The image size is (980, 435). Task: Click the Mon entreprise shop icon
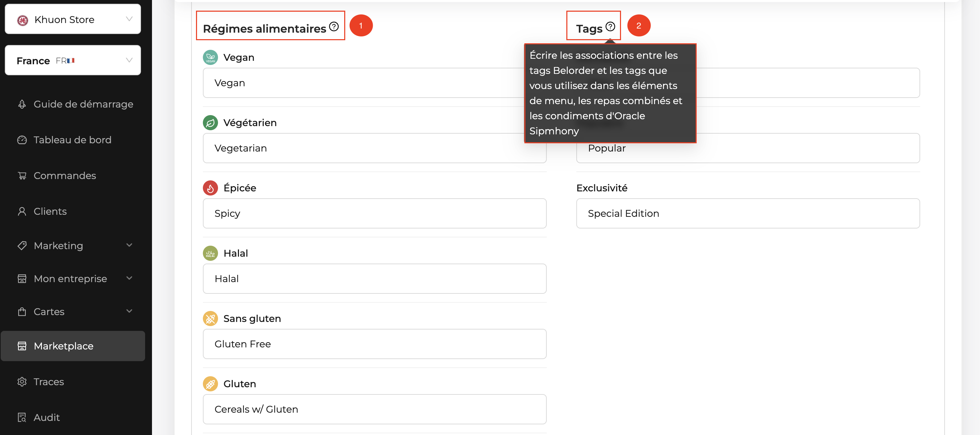click(x=22, y=279)
